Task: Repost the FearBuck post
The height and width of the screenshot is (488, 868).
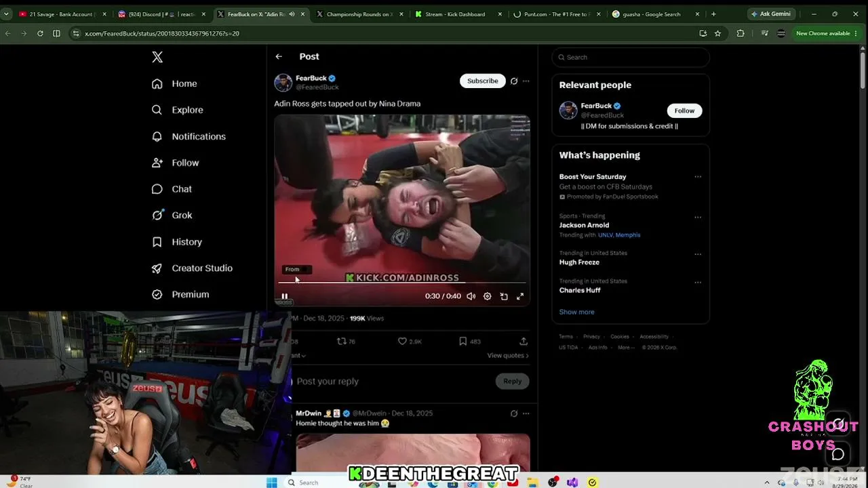Action: point(346,342)
